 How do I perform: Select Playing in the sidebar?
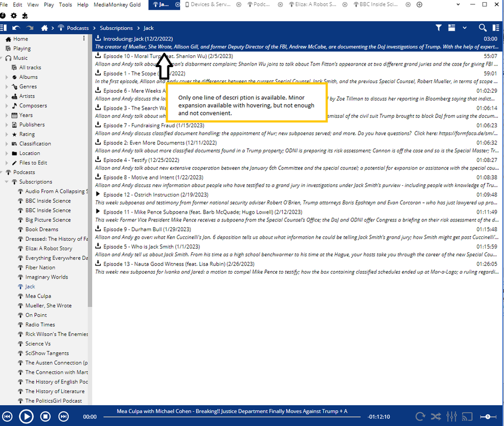22,48
